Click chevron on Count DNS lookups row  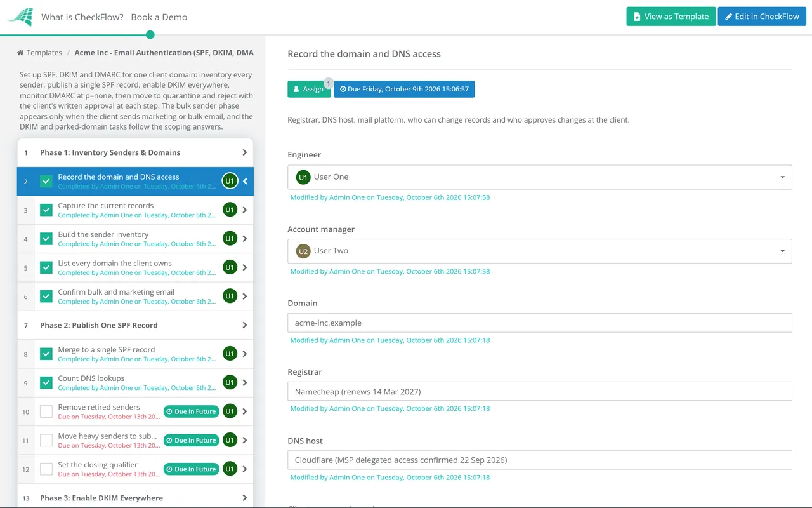pyautogui.click(x=245, y=382)
